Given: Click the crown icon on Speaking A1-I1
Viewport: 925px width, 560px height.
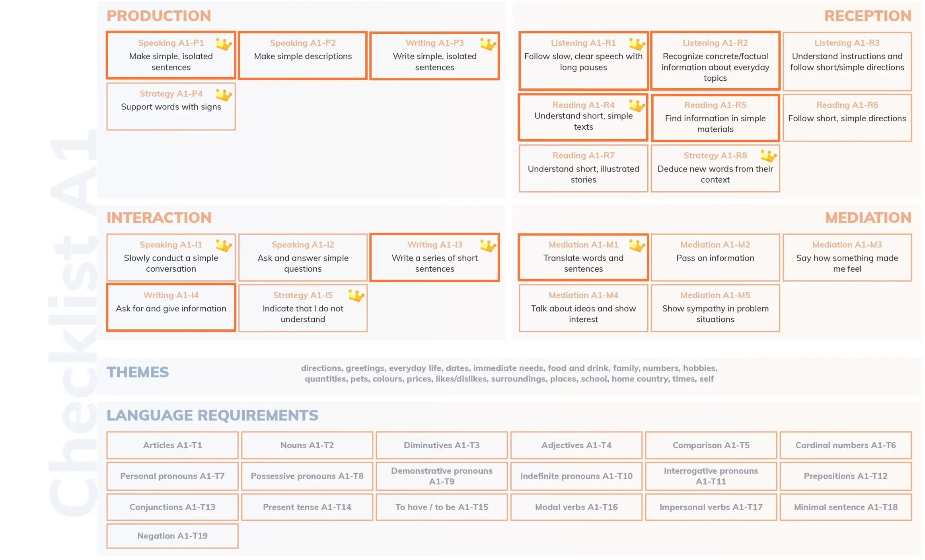Looking at the screenshot, I should [x=224, y=246].
